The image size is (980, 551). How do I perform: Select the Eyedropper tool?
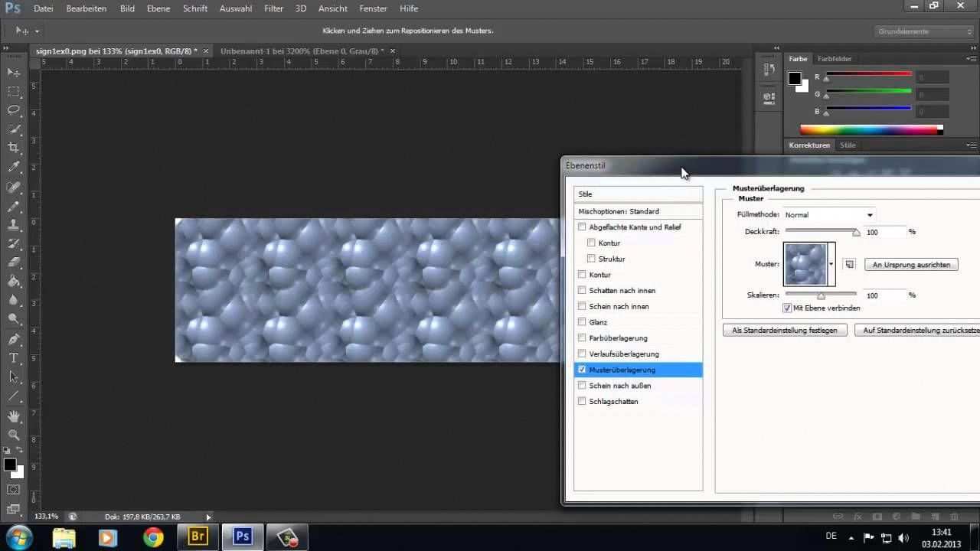point(14,167)
